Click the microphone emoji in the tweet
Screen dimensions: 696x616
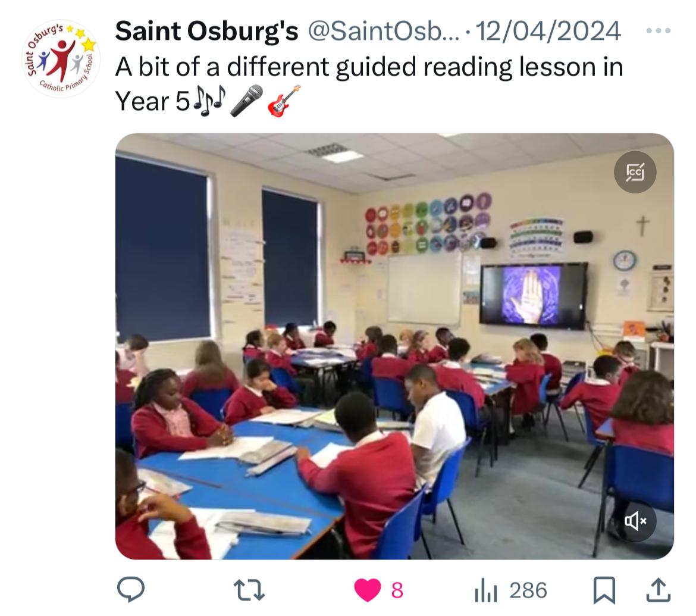point(247,101)
